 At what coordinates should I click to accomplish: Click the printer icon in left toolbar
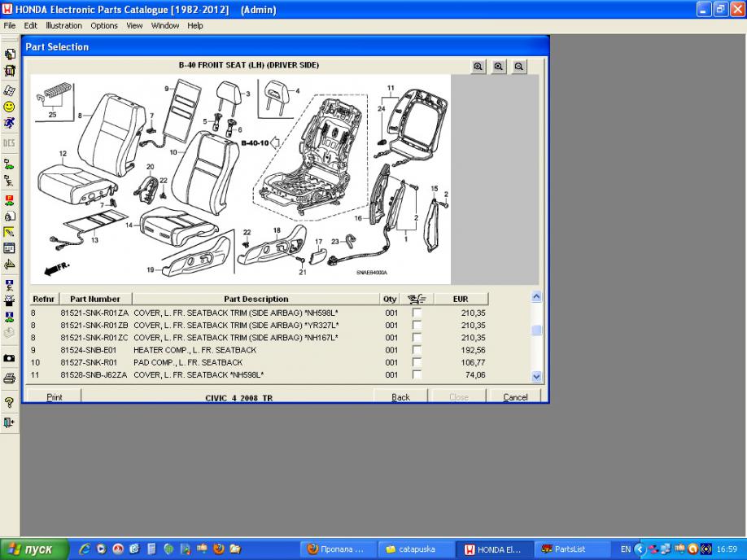tap(9, 378)
